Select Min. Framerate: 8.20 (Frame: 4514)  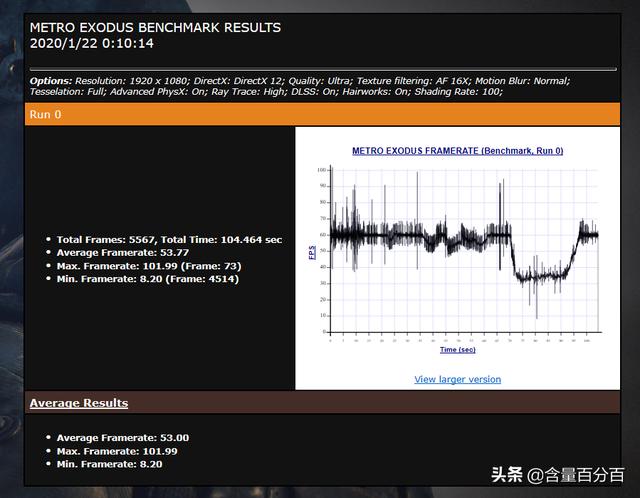[x=148, y=279]
